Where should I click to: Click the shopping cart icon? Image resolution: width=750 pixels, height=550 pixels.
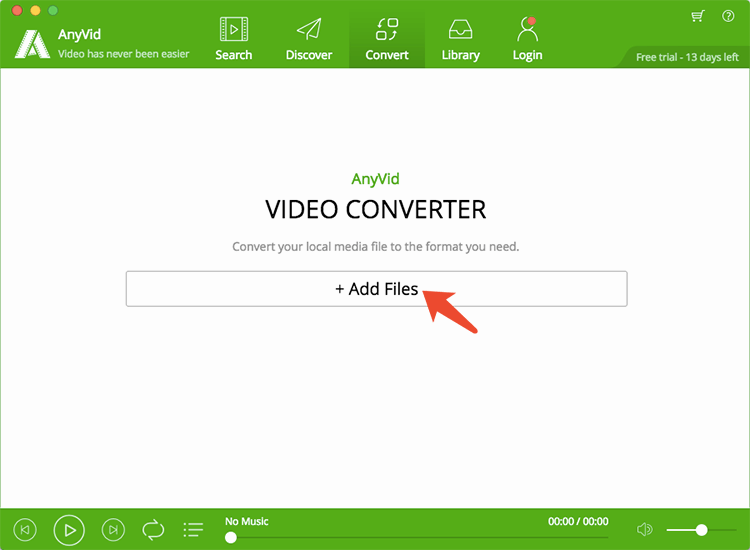698,16
